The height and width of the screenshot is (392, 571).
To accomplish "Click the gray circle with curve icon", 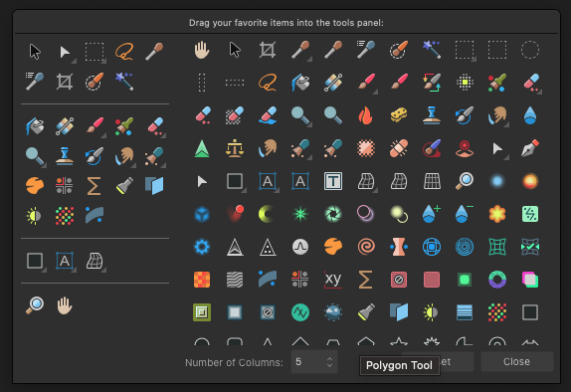I will coord(300,247).
